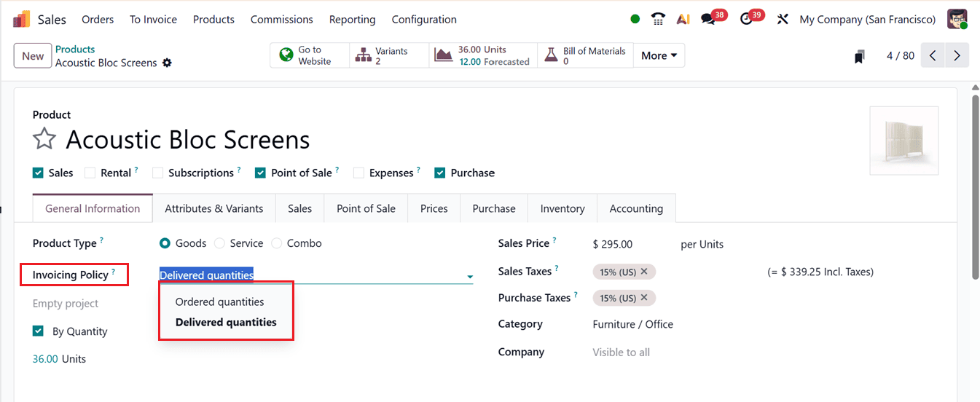Uncheck the Sales checkbox
Screen dimensions: 980x402
coord(38,173)
